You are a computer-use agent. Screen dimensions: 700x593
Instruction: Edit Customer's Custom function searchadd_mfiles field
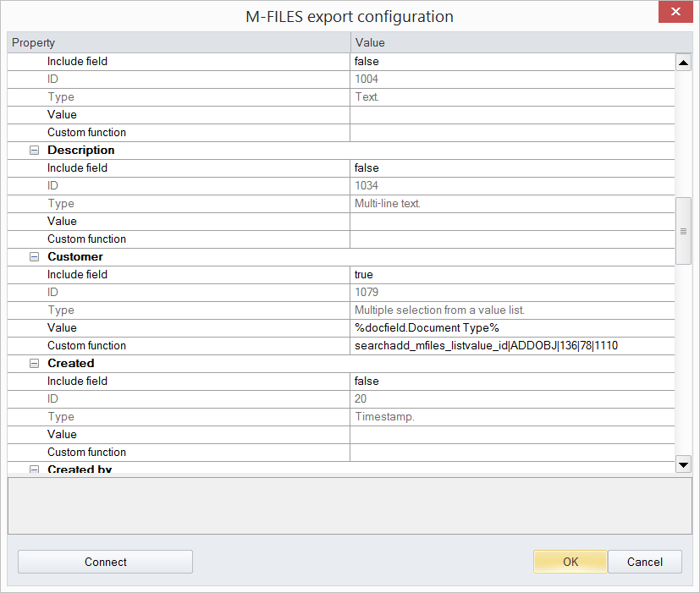[512, 346]
